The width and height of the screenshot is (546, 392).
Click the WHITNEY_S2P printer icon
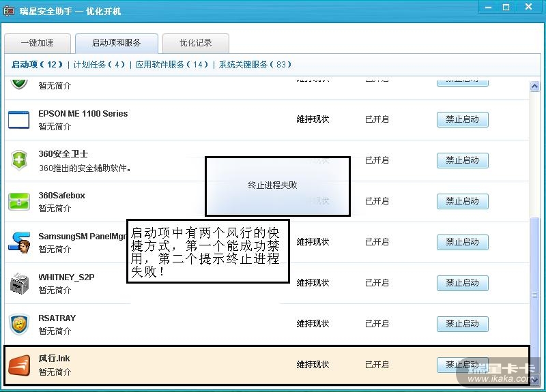pos(20,283)
